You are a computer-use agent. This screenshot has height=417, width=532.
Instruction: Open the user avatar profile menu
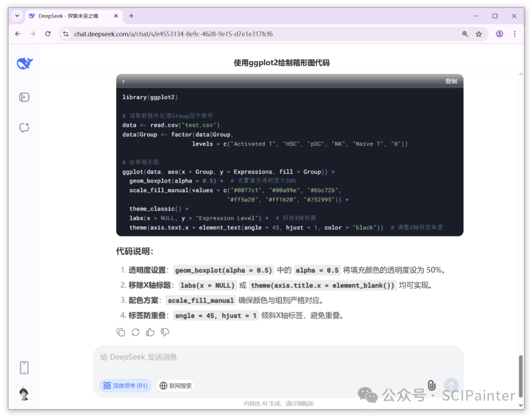[x=24, y=393]
